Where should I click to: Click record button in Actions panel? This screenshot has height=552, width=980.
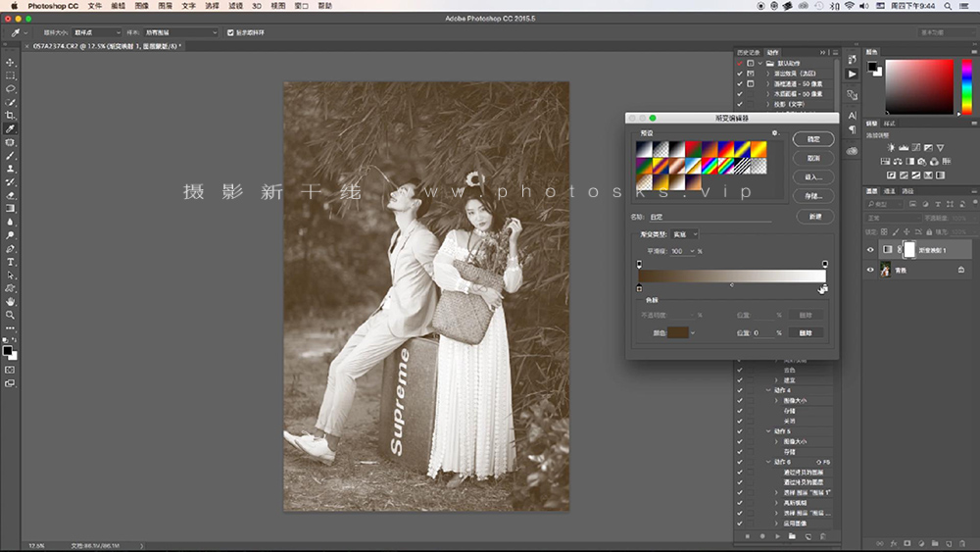(761, 536)
